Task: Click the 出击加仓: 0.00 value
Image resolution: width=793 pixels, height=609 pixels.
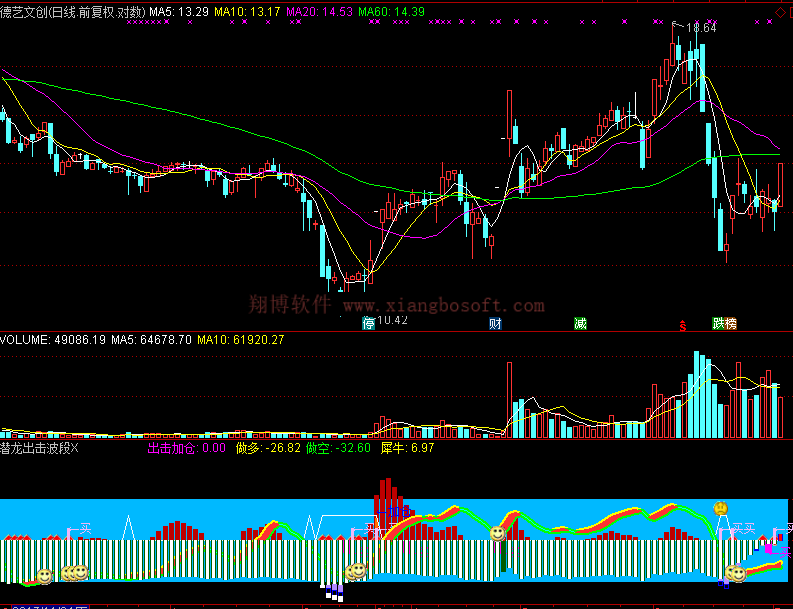Action: click(187, 448)
